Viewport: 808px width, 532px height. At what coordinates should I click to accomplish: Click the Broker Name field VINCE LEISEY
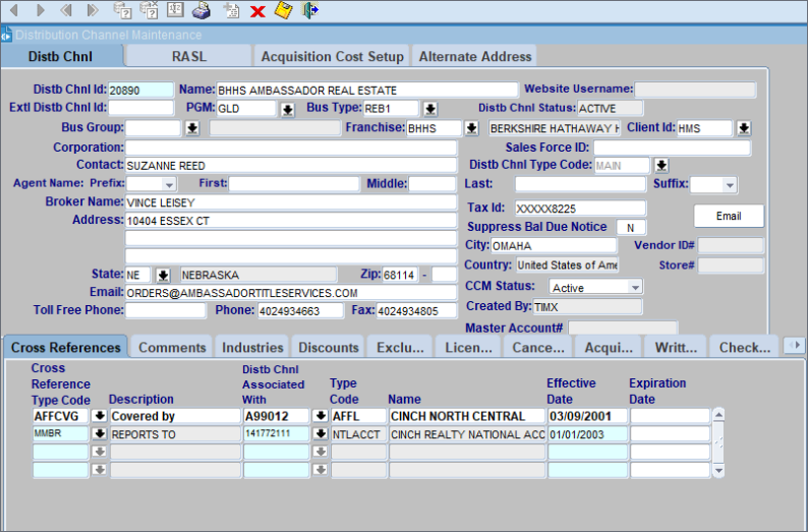point(290,202)
